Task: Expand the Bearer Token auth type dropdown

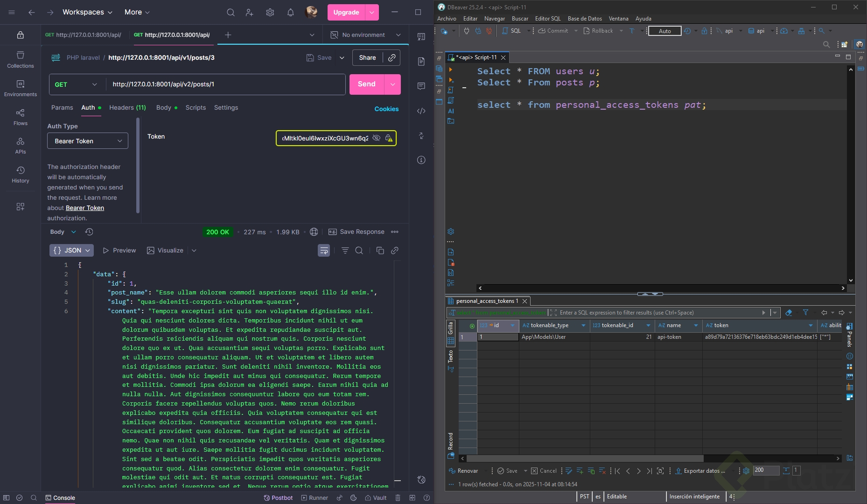Action: point(88,141)
